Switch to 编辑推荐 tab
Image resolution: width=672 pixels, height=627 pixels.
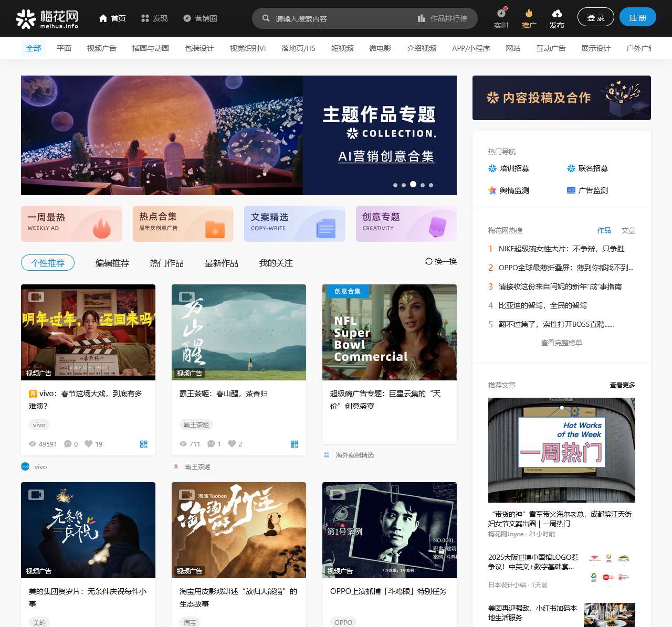coord(112,263)
